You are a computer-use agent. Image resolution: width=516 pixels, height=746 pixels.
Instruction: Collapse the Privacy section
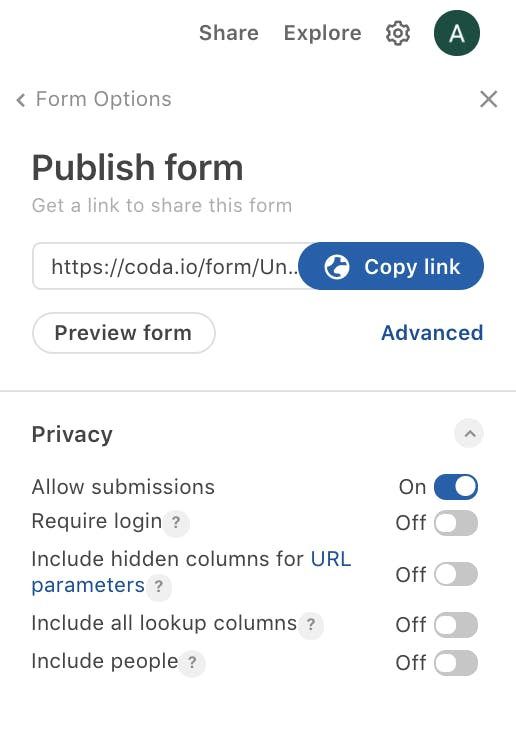[469, 433]
